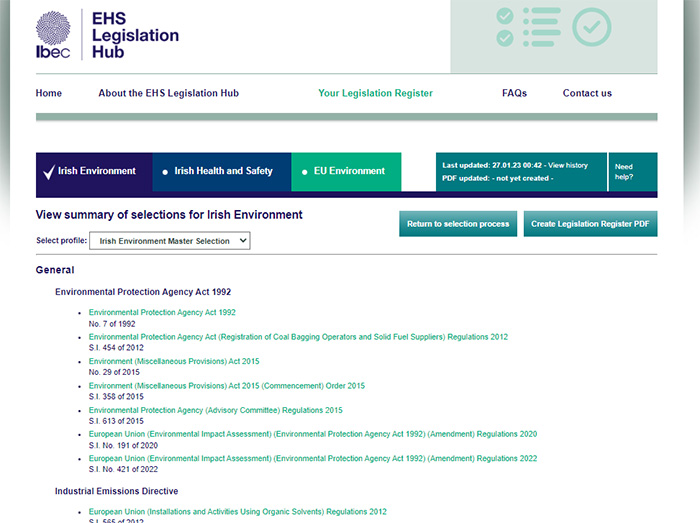Click the 'S.I. No. 421 of 2022' text
Screen dimensions: 700x523
pyautogui.click(x=123, y=469)
